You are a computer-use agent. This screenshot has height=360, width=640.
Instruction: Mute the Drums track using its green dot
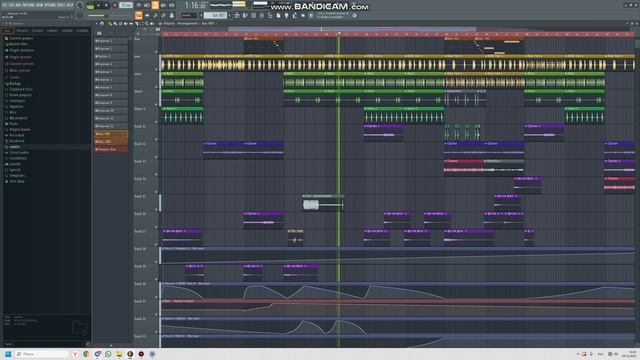pos(156,104)
